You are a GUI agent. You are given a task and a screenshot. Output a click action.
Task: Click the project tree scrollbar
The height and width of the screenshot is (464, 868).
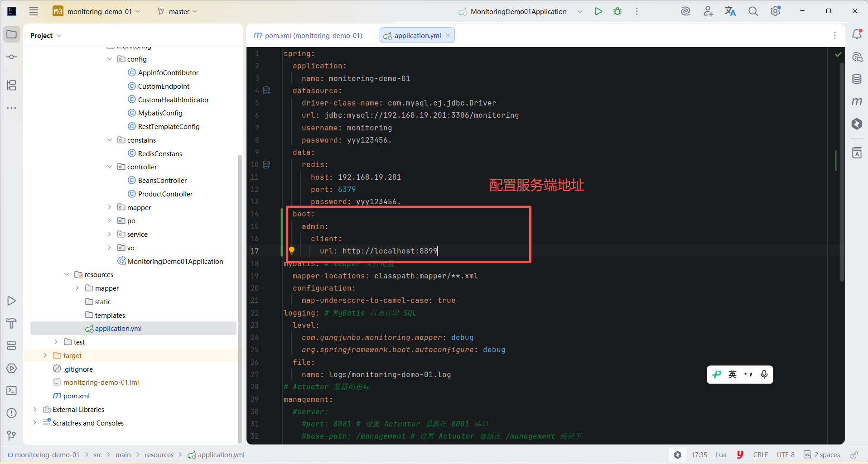[240, 299]
